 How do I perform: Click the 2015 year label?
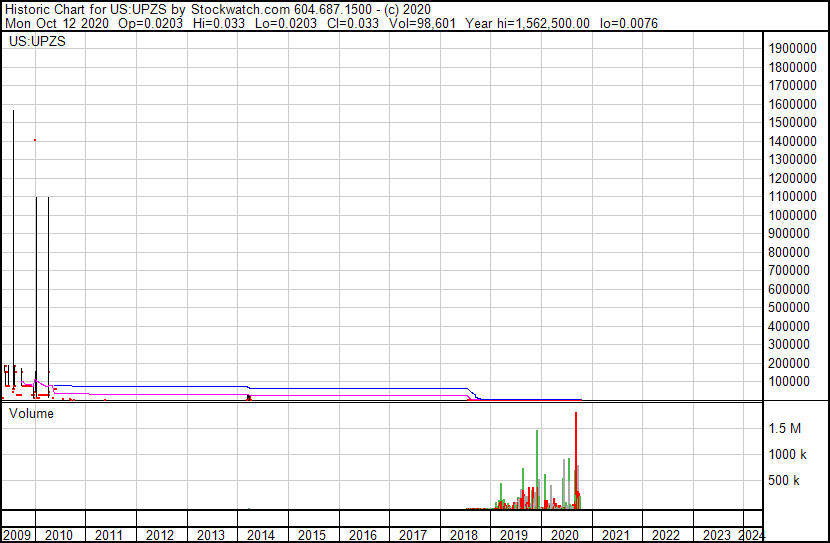312,535
